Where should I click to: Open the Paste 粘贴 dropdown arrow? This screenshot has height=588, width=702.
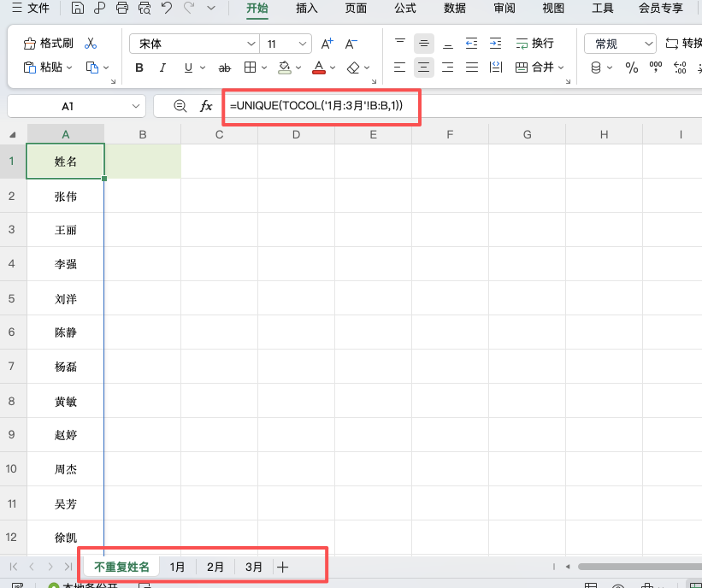[69, 68]
